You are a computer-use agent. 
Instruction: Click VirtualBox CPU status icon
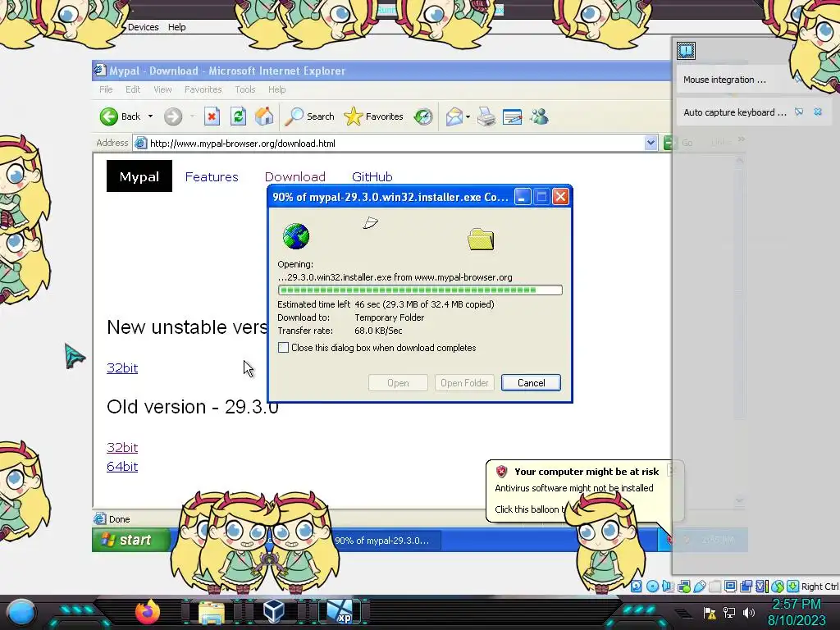tap(761, 586)
